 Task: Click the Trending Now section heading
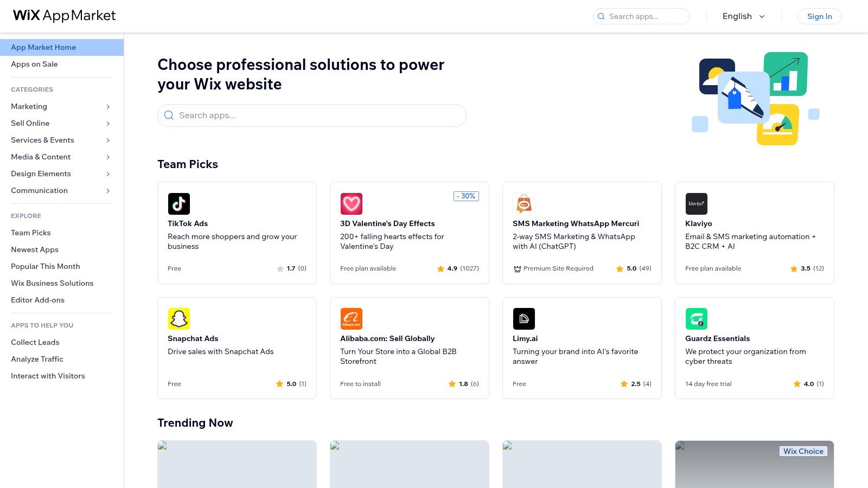coord(195,423)
